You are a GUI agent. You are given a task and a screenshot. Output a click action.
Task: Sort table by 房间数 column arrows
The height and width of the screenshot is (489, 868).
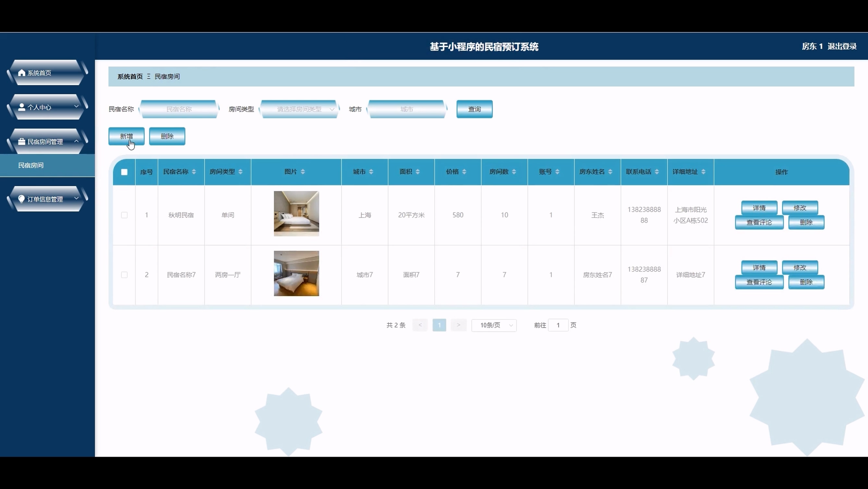[x=514, y=172]
